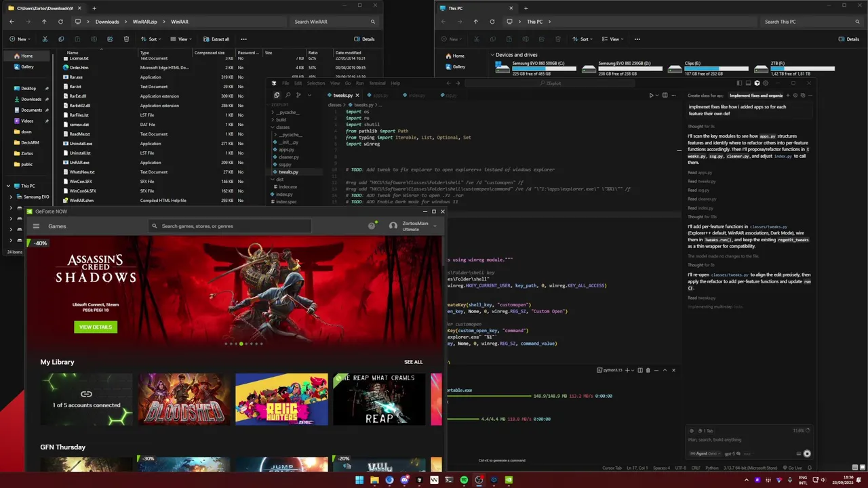Toggle Details pane in WinRAR Explorer window
The width and height of the screenshot is (868, 488).
click(x=364, y=39)
